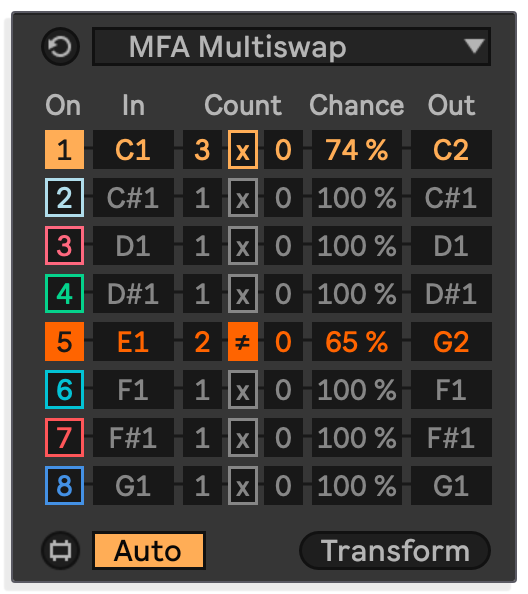Select the E1 input note field
The width and height of the screenshot is (528, 594).
pyautogui.click(x=133, y=341)
